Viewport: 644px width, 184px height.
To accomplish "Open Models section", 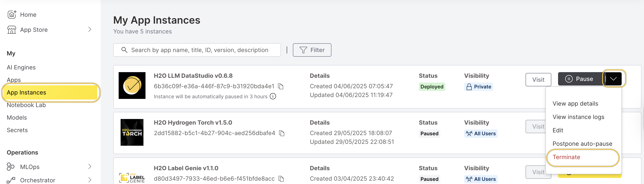I will (17, 118).
